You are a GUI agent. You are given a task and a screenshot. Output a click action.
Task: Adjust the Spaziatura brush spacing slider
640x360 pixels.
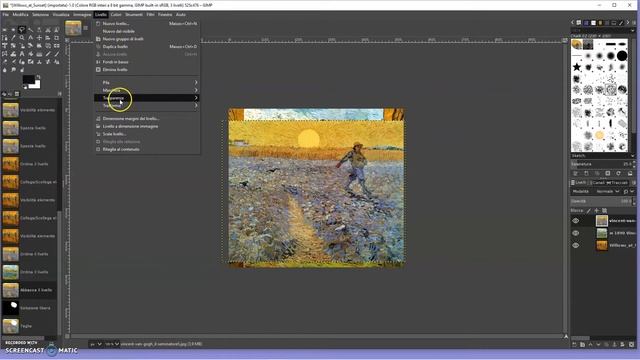[602, 164]
